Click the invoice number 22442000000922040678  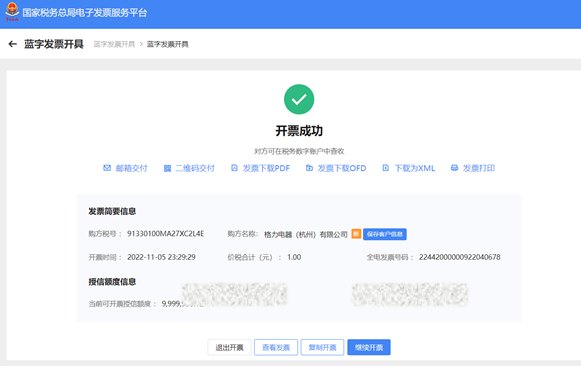pyautogui.click(x=459, y=257)
